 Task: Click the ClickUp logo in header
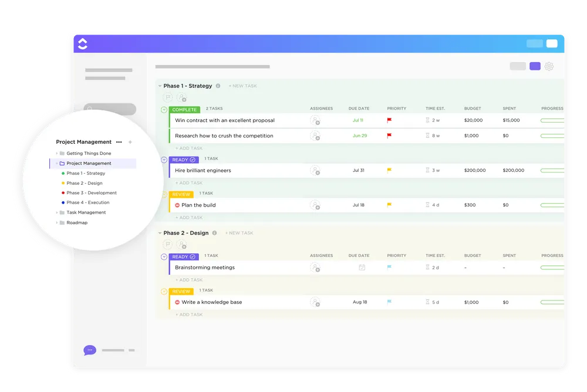click(x=83, y=44)
